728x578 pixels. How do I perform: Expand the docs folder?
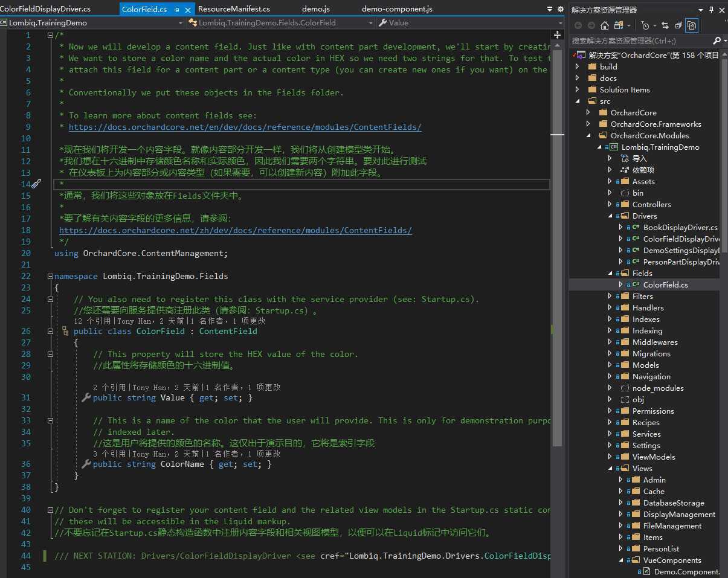(x=577, y=78)
